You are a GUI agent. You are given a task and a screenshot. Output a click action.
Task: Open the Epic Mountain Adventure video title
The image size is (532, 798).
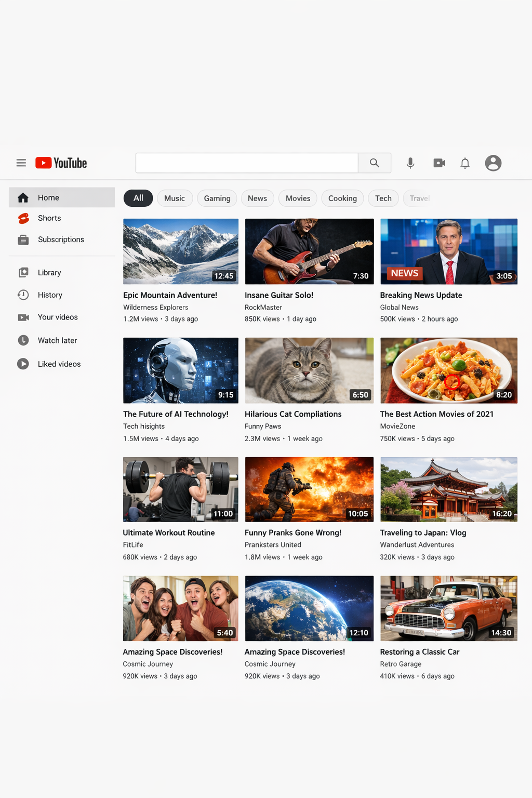click(x=170, y=295)
